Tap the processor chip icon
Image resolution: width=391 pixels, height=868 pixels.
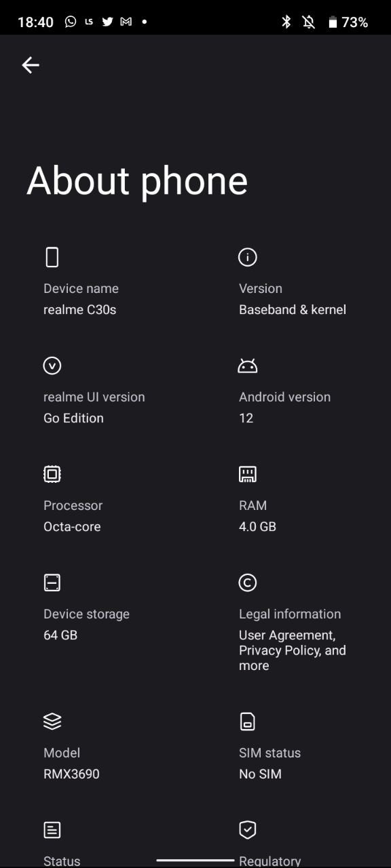52,474
